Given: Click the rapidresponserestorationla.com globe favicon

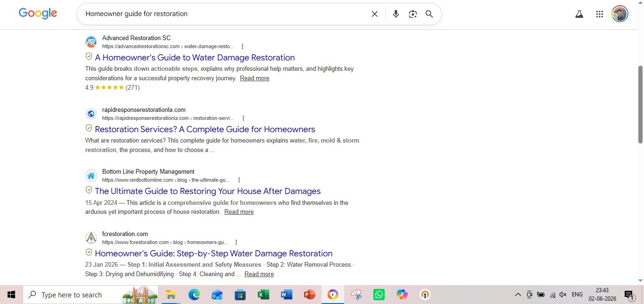Looking at the screenshot, I should [x=91, y=114].
